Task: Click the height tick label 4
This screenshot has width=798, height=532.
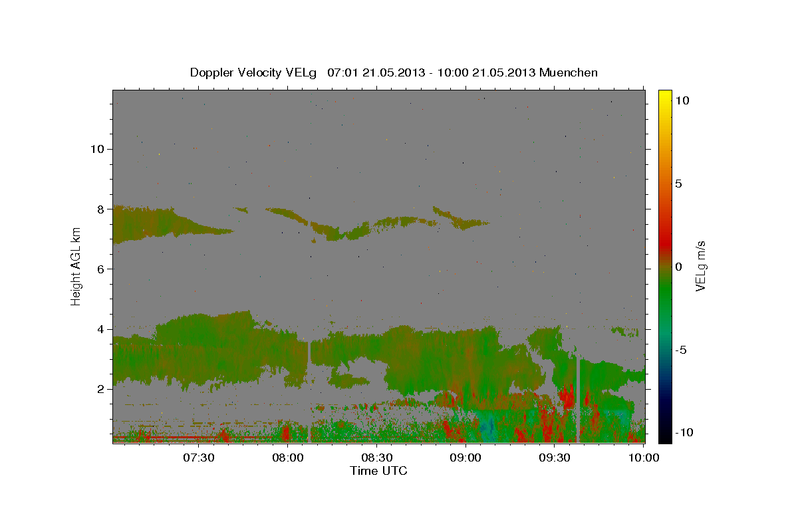Action: 100,329
